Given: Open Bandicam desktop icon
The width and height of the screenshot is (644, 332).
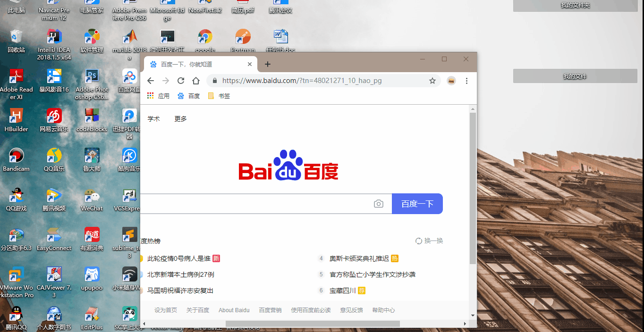Looking at the screenshot, I should [x=16, y=159].
